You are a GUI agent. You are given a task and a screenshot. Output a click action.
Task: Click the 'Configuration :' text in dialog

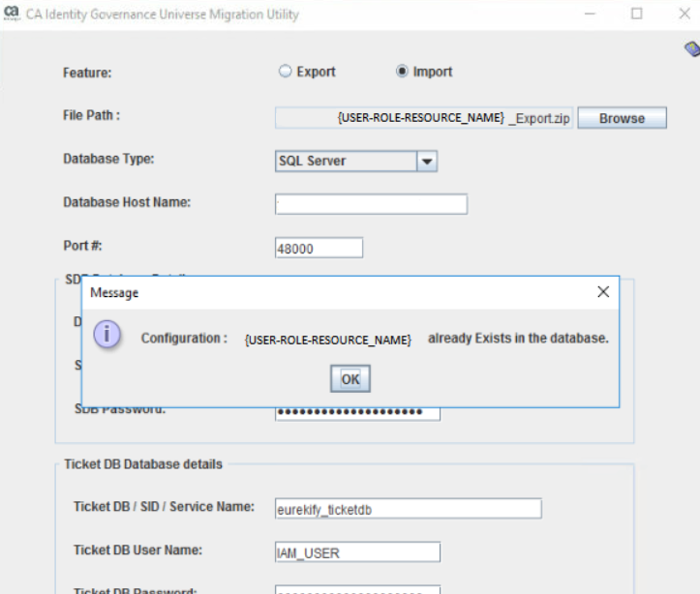click(184, 339)
